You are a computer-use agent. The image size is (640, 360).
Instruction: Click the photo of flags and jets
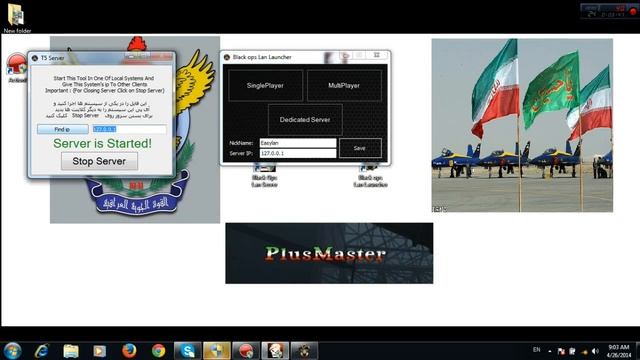point(522,125)
